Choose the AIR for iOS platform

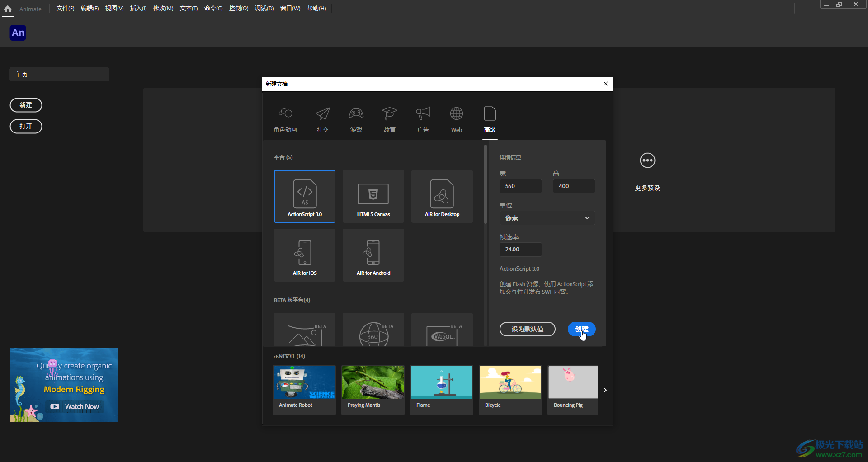pyautogui.click(x=305, y=255)
